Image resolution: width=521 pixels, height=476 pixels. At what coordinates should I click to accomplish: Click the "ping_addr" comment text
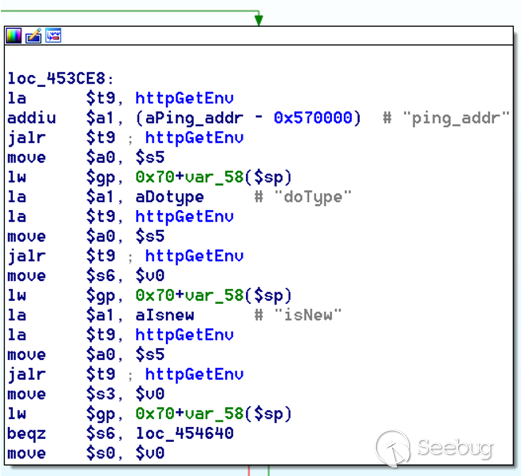click(456, 118)
